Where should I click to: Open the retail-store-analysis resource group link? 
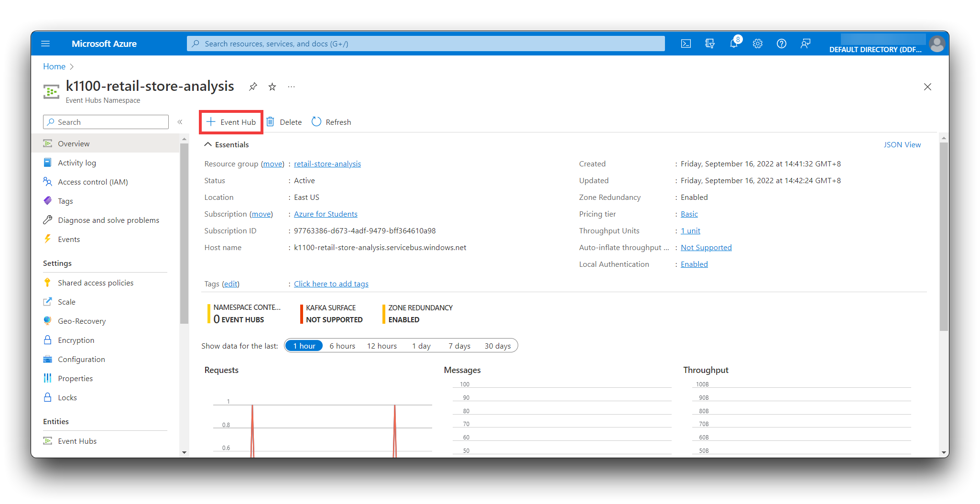click(327, 164)
